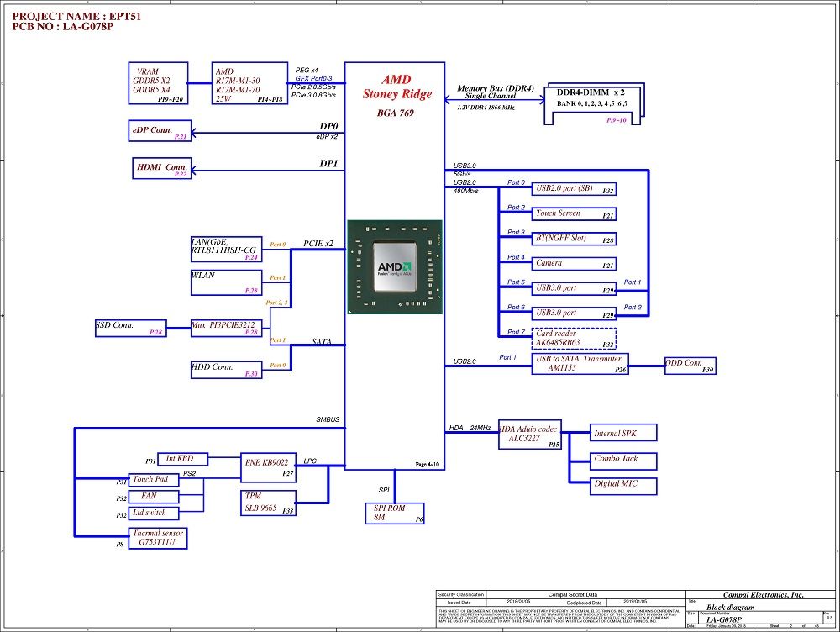Image resolution: width=840 pixels, height=632 pixels.
Task: Click the AMD R17M-M1-30 GPU block
Action: coord(249,83)
